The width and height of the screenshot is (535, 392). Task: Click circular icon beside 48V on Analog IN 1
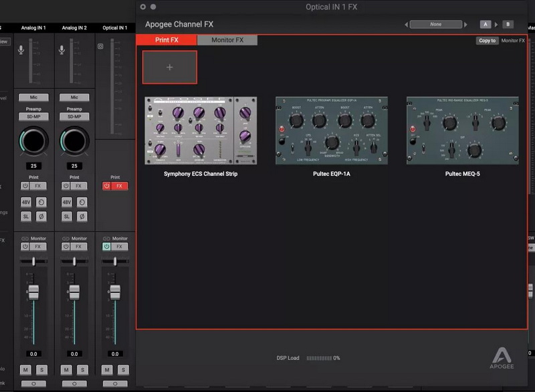[x=41, y=202]
